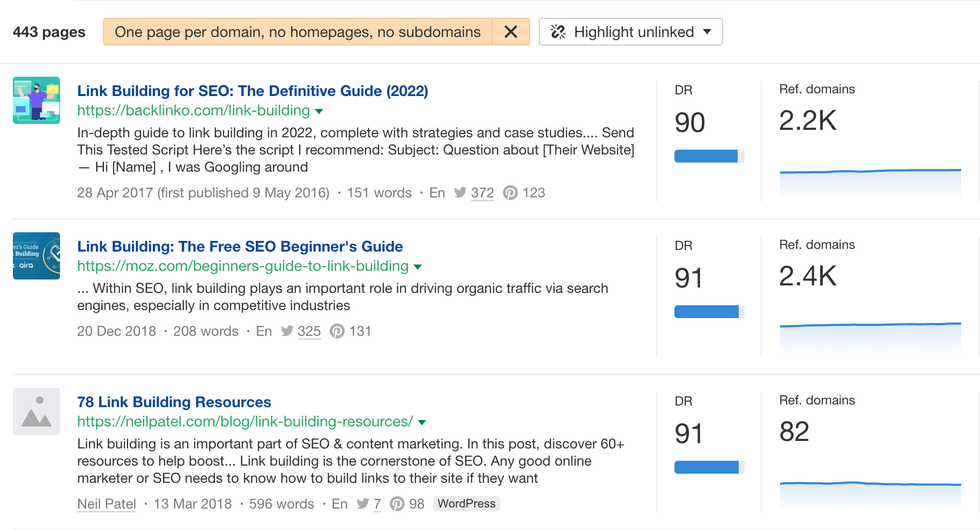Open the Highlight unlinked dropdown
Screen dimensions: 980x530
[630, 32]
